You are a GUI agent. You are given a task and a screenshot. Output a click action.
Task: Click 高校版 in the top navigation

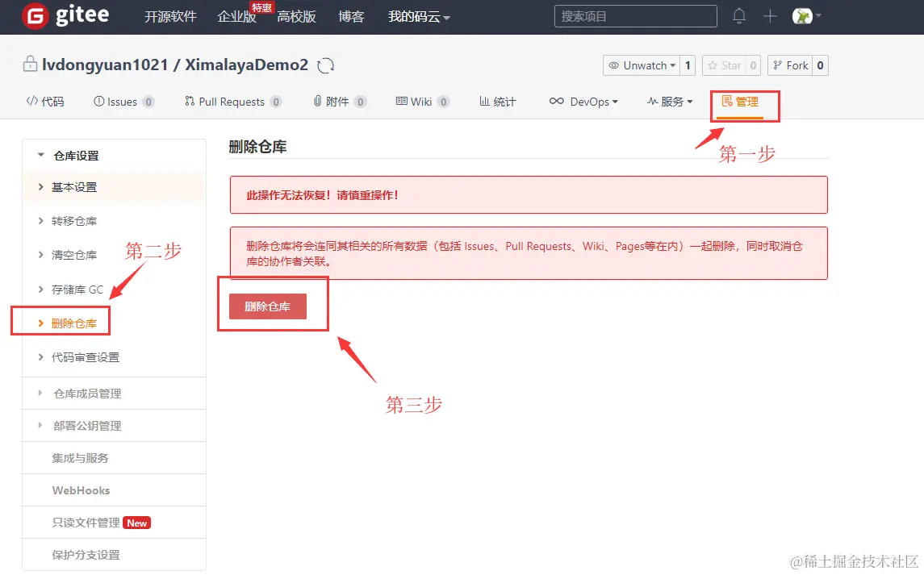click(x=296, y=16)
